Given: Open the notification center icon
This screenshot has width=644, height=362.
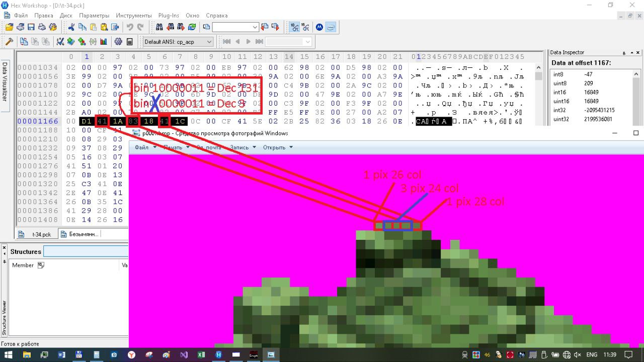Looking at the screenshot, I should pyautogui.click(x=628, y=354).
